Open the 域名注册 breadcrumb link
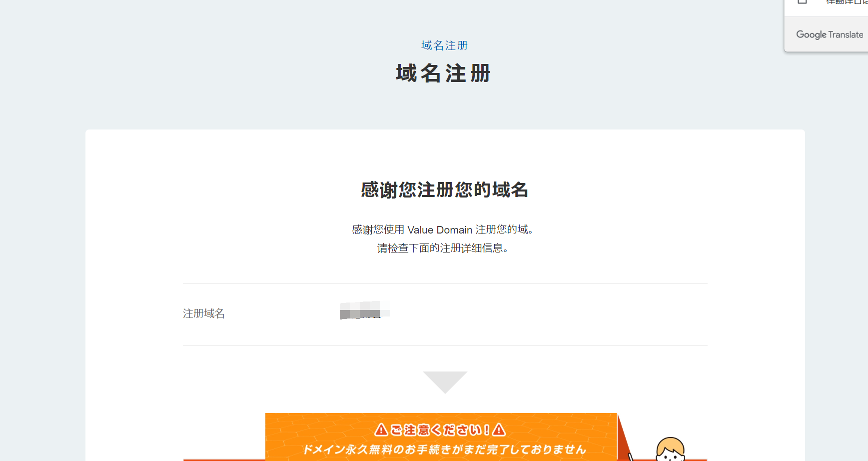868x461 pixels. 444,45
